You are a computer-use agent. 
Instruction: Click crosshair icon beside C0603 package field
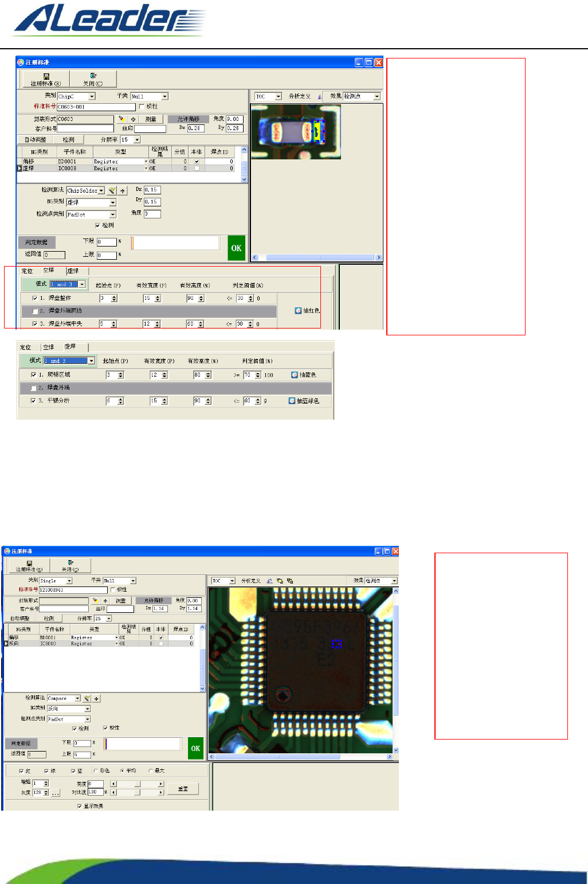133,119
